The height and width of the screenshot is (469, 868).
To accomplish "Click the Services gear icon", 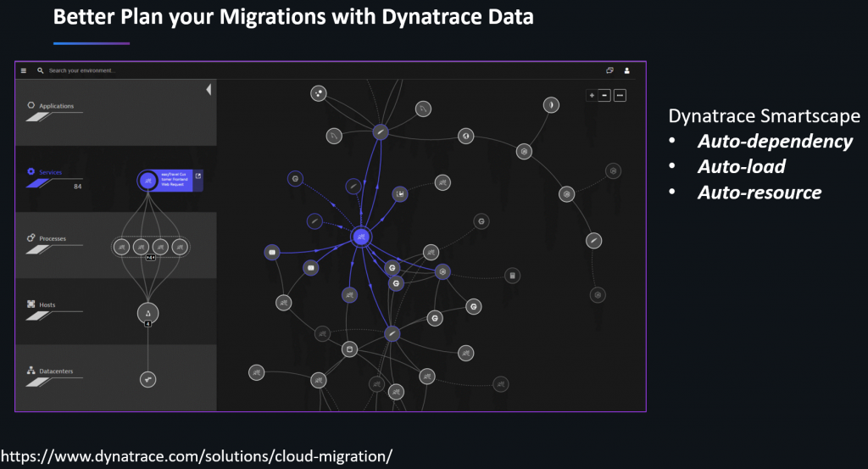I will coord(31,171).
